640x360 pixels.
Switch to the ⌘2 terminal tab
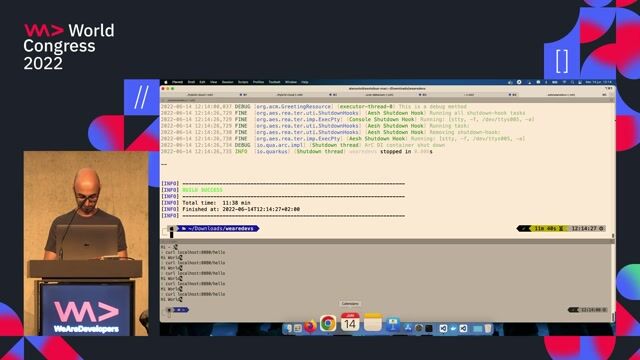[x=295, y=95]
